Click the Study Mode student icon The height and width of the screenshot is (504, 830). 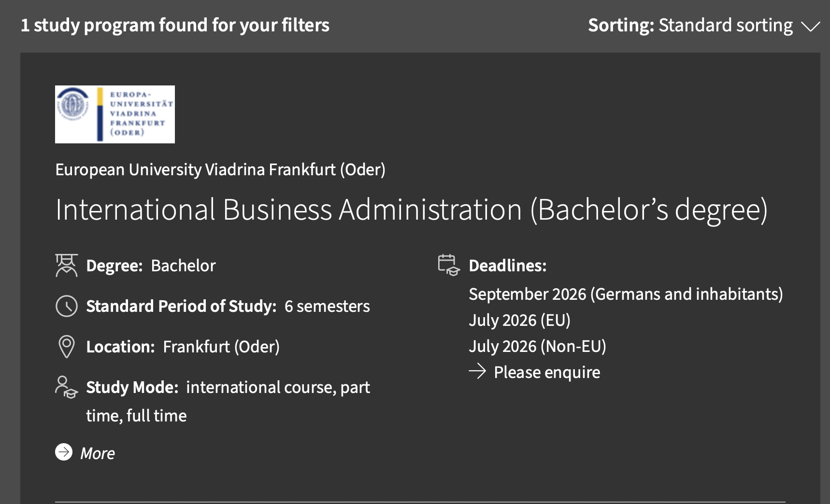pos(67,387)
